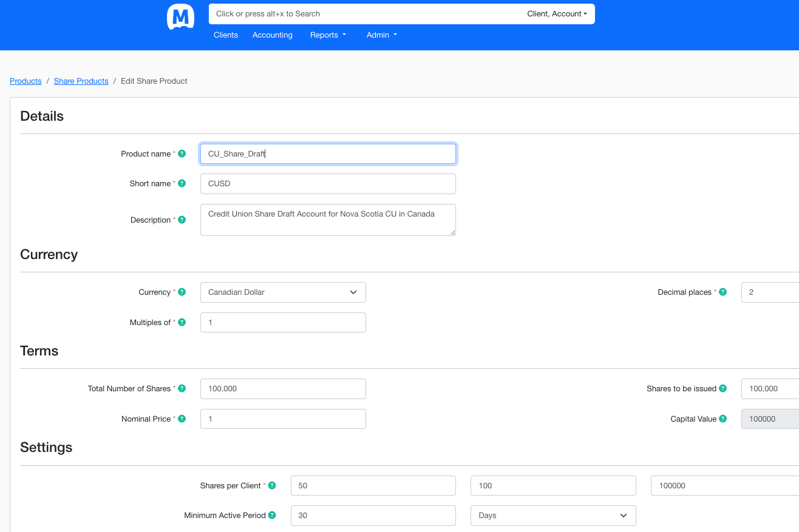
Task: Navigate to Products breadcrumb link
Action: click(25, 81)
